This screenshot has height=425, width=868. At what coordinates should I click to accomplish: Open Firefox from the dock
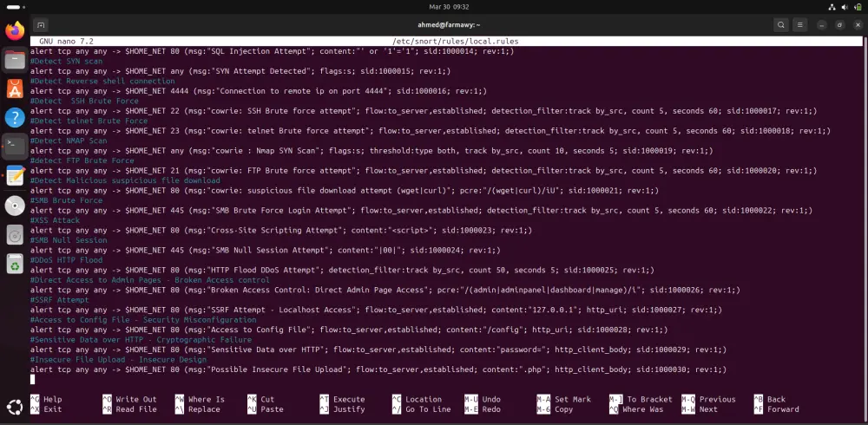[15, 29]
